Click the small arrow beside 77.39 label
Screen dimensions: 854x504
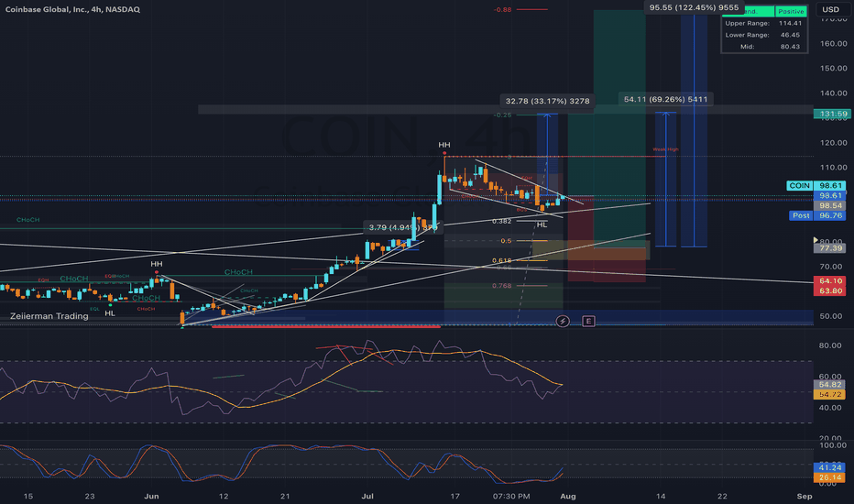click(x=816, y=240)
